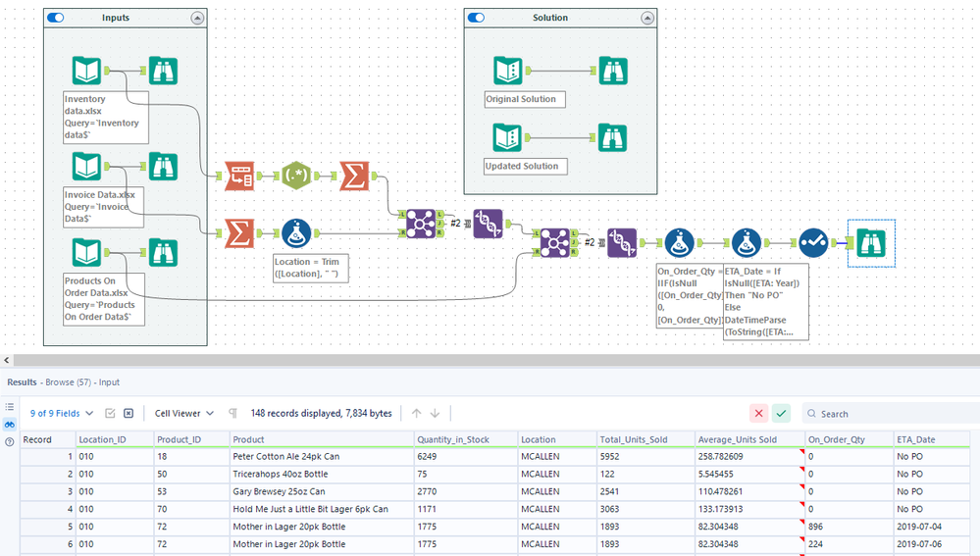980x556 pixels.
Task: Select the Formula tool labeled Location = Trim
Action: 296,233
